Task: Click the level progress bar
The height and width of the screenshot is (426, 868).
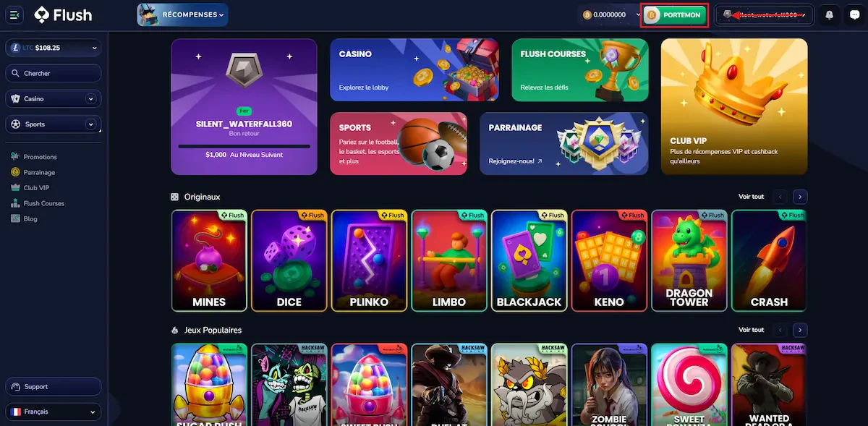Action: [x=244, y=146]
